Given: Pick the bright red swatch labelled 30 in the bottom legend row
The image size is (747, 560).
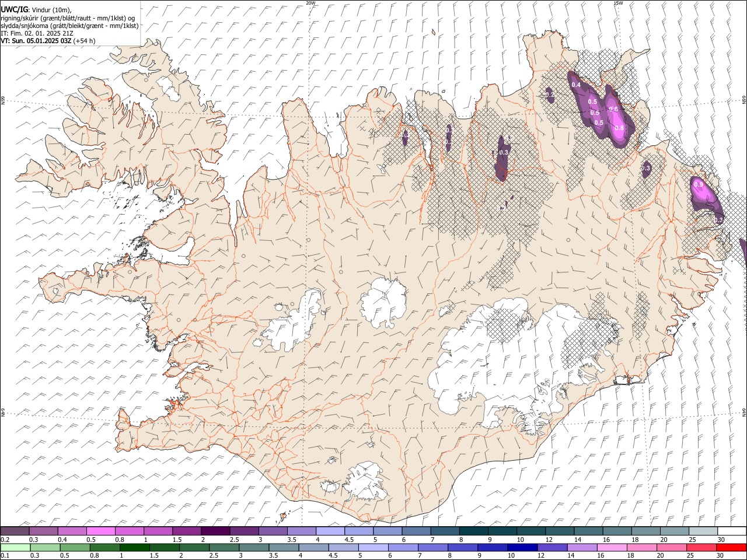Looking at the screenshot, I should pos(731,547).
